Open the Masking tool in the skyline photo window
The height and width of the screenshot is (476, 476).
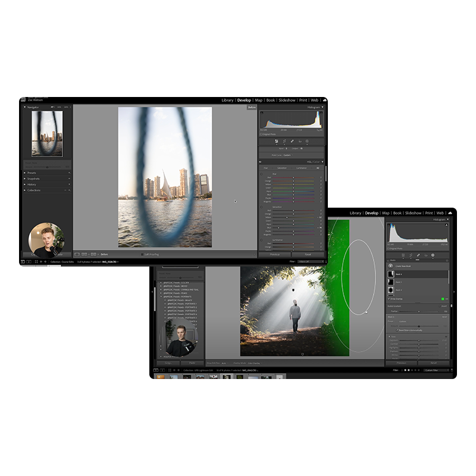tap(307, 141)
